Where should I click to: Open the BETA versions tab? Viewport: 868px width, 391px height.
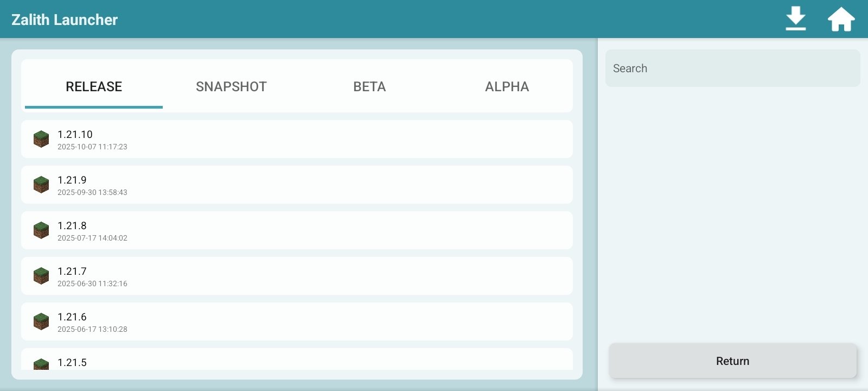pyautogui.click(x=369, y=87)
